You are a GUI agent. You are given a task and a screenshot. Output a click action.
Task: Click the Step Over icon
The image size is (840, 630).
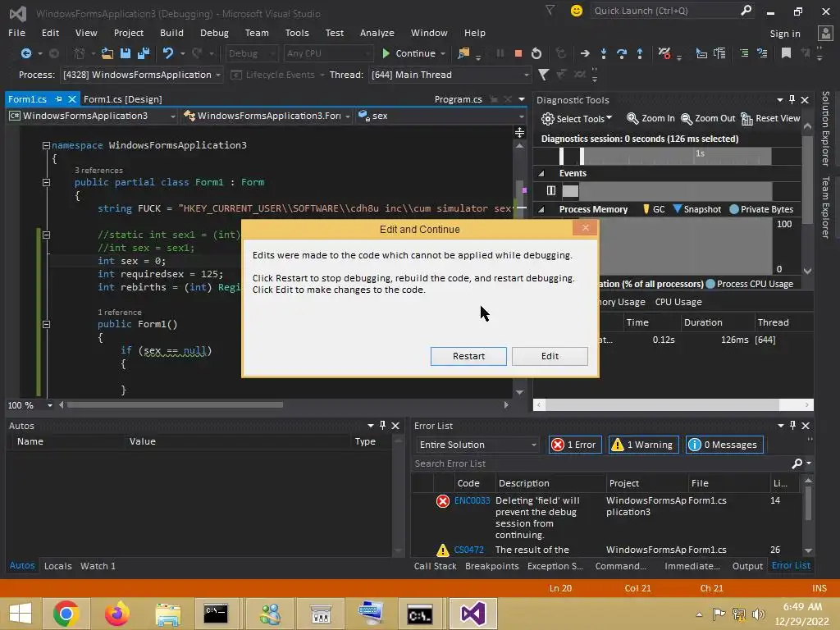(x=622, y=53)
